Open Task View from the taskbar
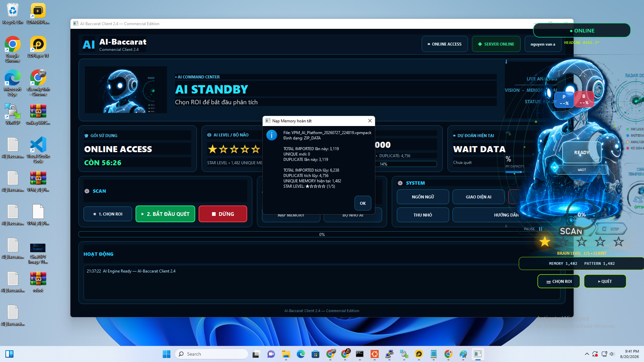 pyautogui.click(x=257, y=354)
